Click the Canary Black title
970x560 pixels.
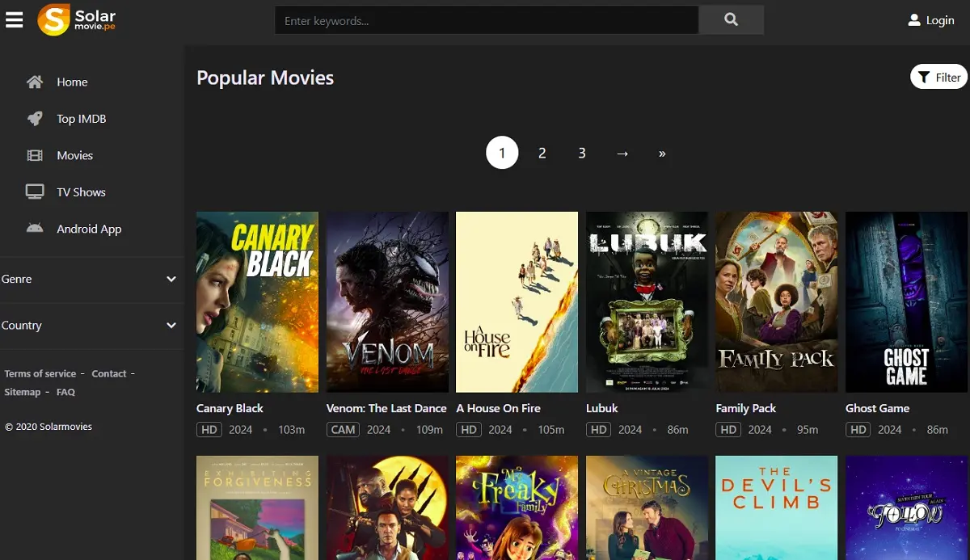coord(230,408)
